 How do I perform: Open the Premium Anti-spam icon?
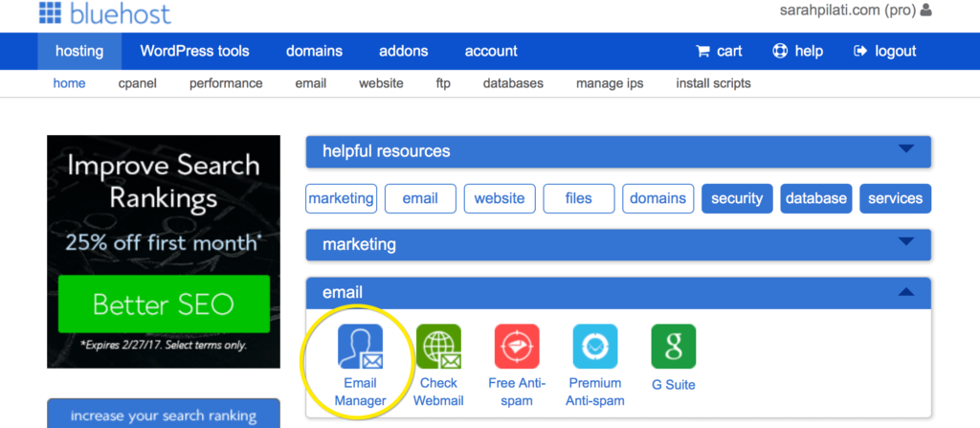tap(595, 346)
